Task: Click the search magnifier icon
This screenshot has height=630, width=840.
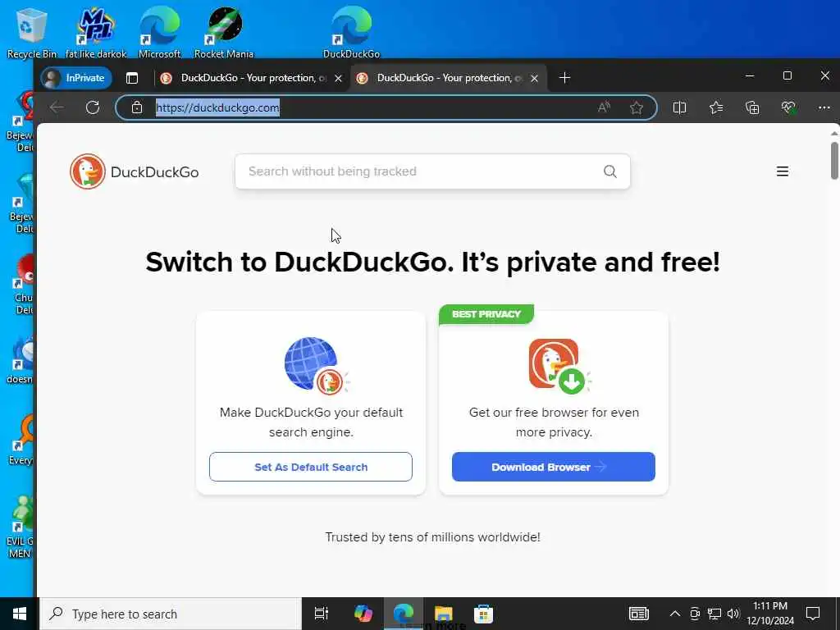Action: [x=609, y=171]
